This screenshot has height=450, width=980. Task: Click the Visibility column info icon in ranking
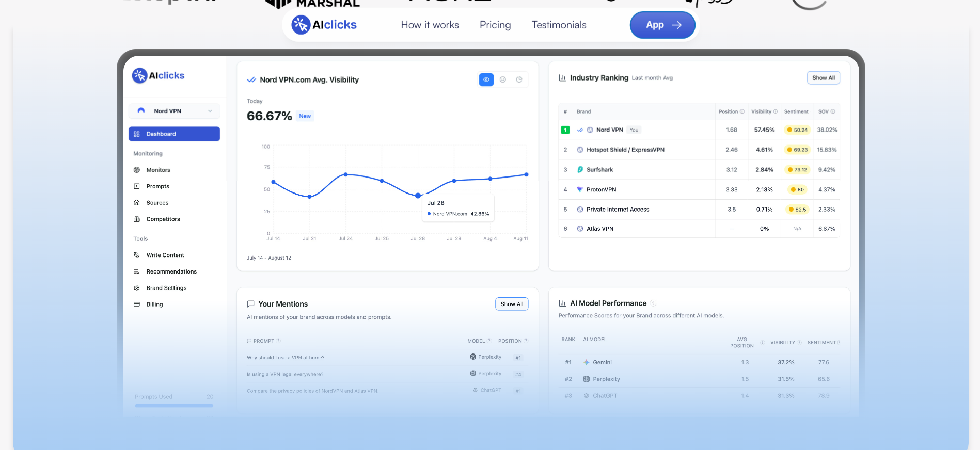tap(775, 111)
